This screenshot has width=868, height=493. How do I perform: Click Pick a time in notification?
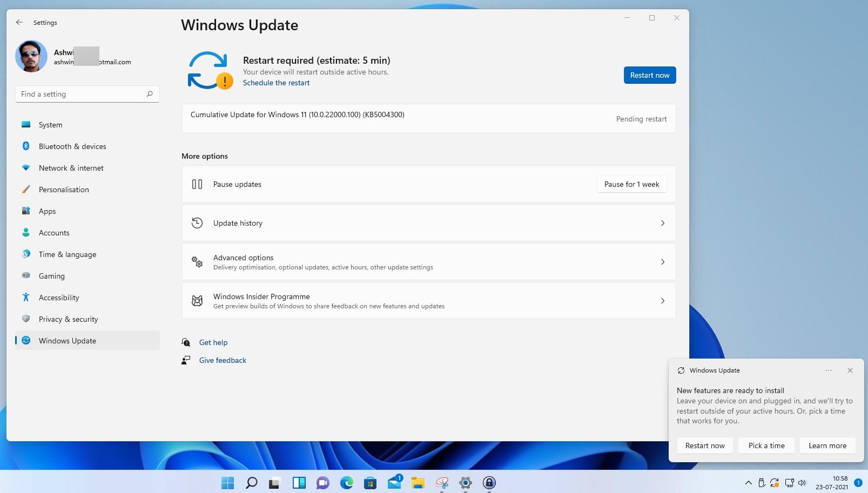(766, 445)
